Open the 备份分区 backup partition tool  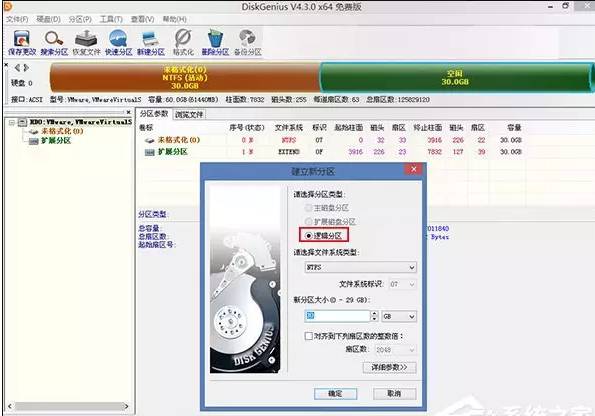pyautogui.click(x=248, y=42)
